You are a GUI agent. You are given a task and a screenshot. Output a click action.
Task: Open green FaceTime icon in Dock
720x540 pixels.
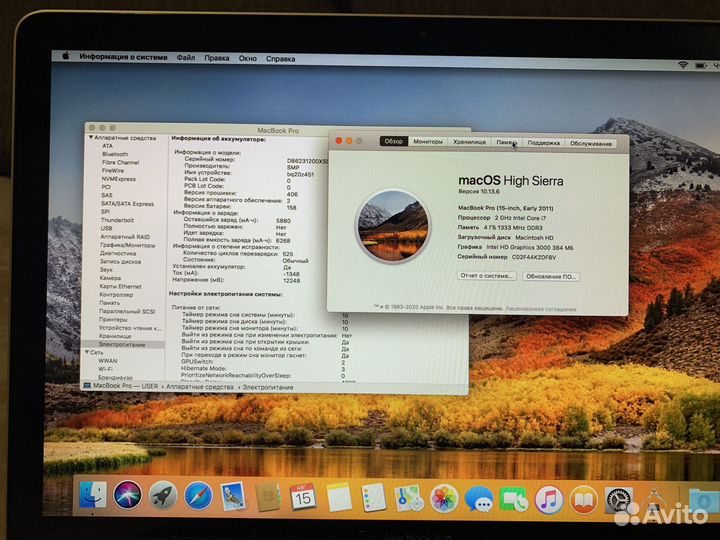pyautogui.click(x=513, y=500)
